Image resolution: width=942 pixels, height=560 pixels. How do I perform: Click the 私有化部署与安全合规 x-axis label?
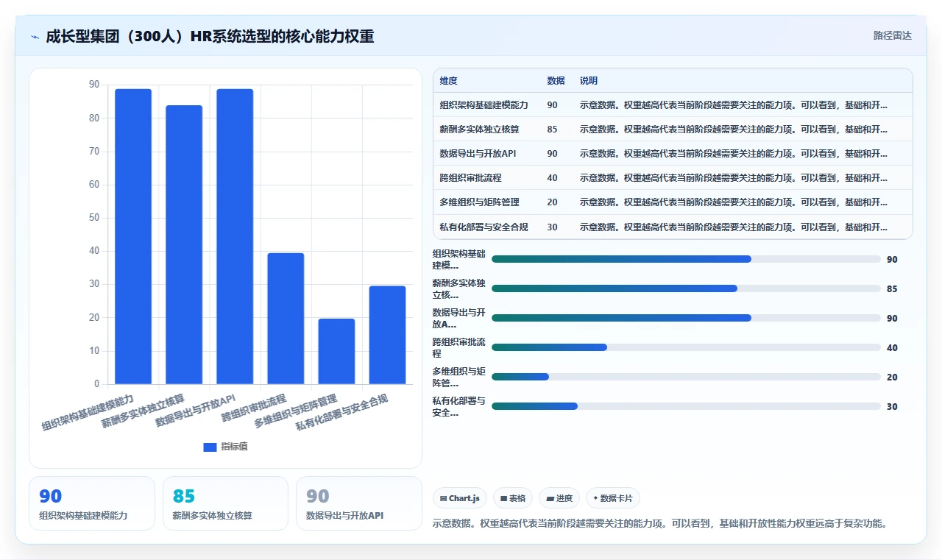342,413
